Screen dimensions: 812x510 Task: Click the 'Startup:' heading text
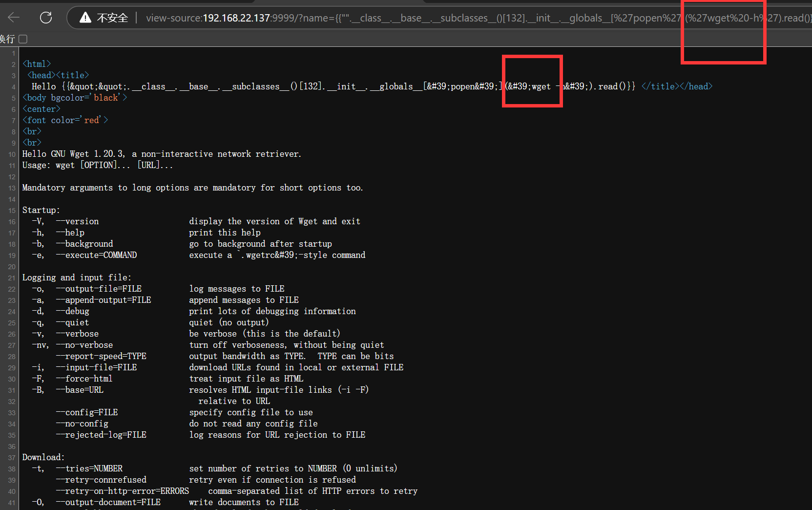(x=41, y=210)
